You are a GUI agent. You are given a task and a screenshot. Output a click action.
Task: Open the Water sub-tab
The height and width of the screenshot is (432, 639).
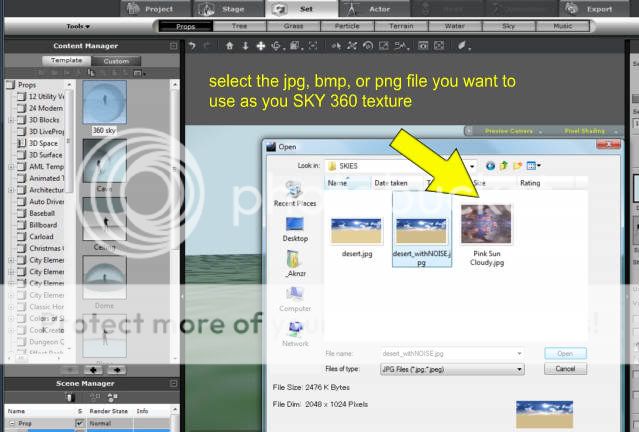coord(454,26)
